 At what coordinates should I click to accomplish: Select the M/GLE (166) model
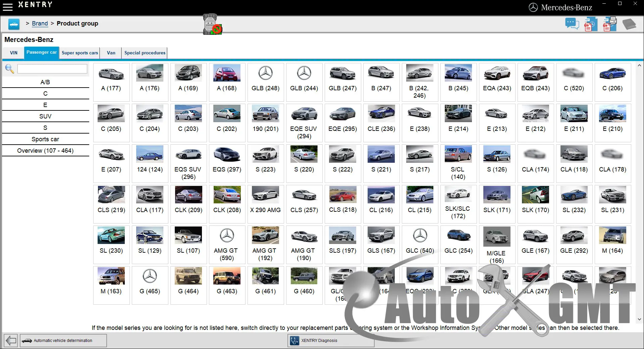(x=497, y=245)
